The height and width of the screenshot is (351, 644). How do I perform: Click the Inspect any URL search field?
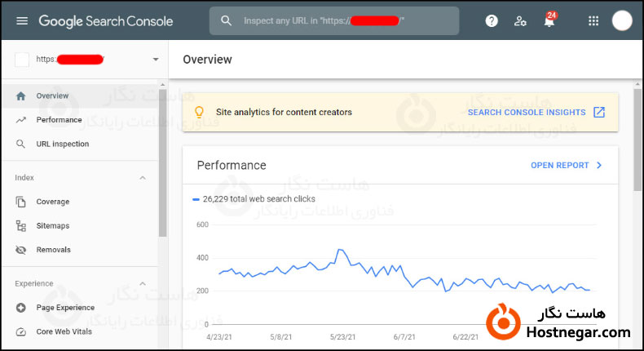[342, 21]
